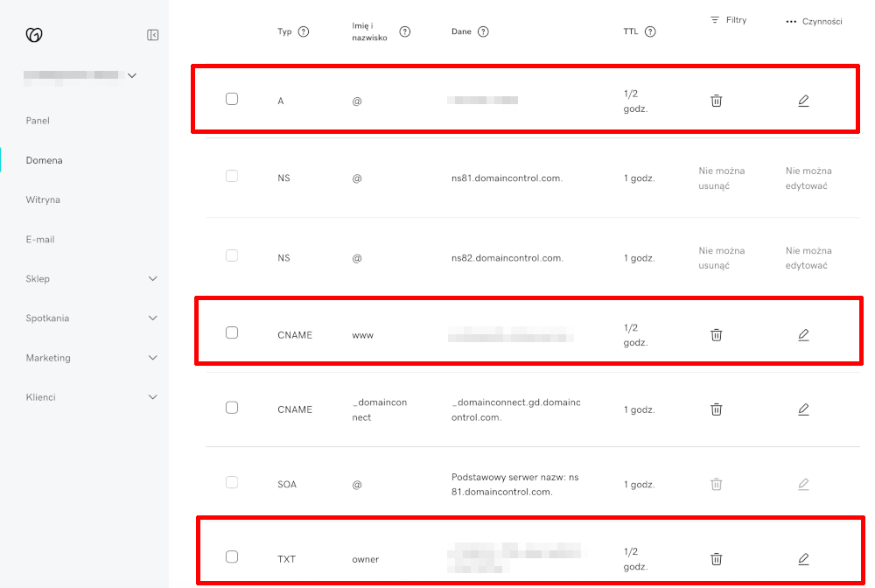Select the A record checkbox

232,99
